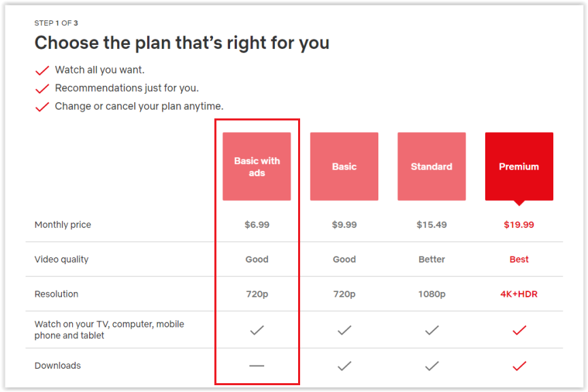Click the Choose the plan heading
Viewport: 588px width, 392px height.
[182, 43]
